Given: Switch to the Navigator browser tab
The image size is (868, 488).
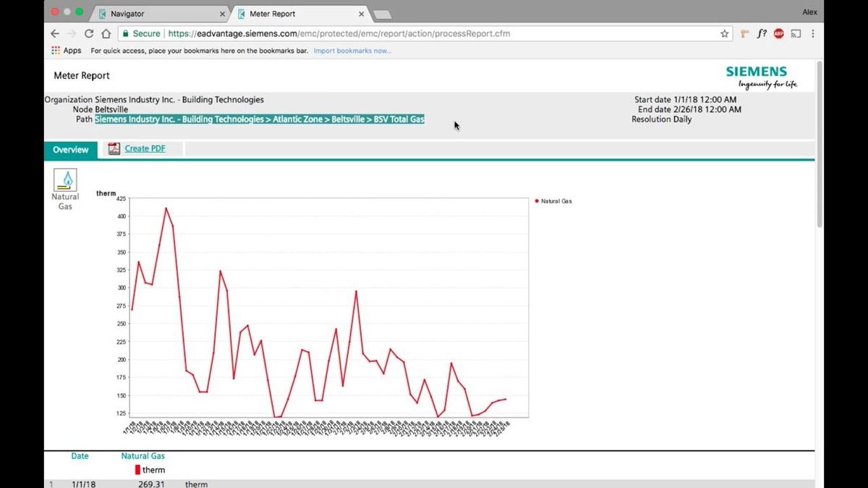Looking at the screenshot, I should (160, 14).
